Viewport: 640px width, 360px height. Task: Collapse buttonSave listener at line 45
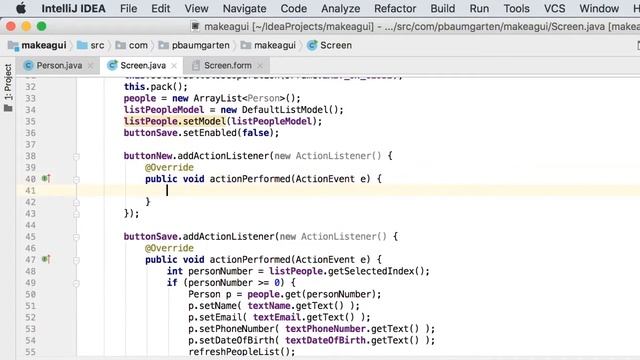[x=76, y=237]
